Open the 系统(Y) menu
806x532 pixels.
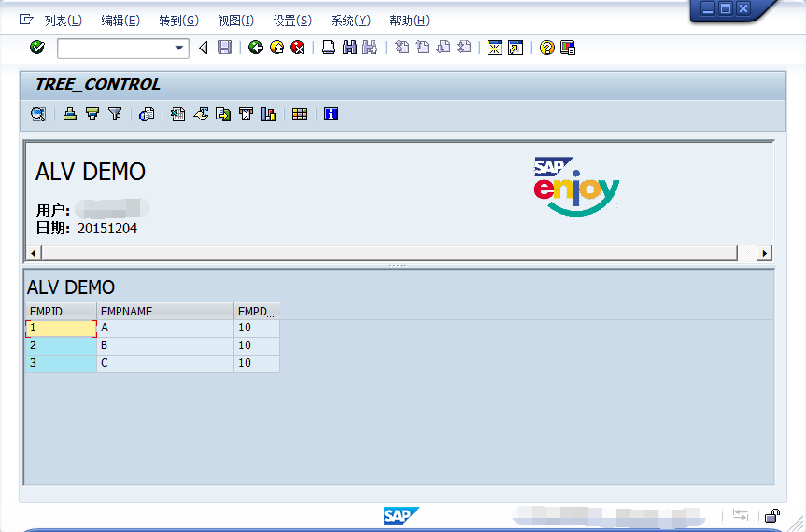[x=350, y=21]
